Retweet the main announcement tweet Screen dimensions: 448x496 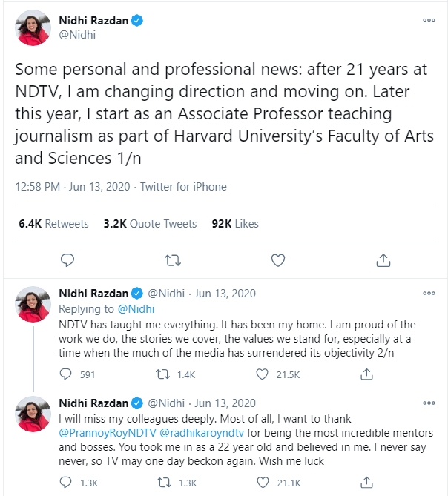coord(172,260)
